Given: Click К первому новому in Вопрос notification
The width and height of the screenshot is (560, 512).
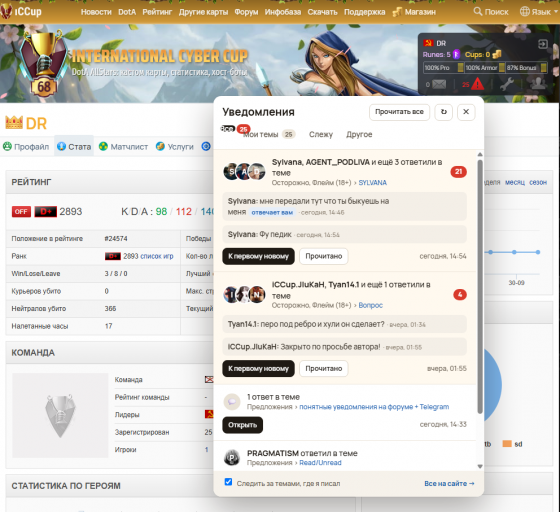Looking at the screenshot, I should click(259, 368).
